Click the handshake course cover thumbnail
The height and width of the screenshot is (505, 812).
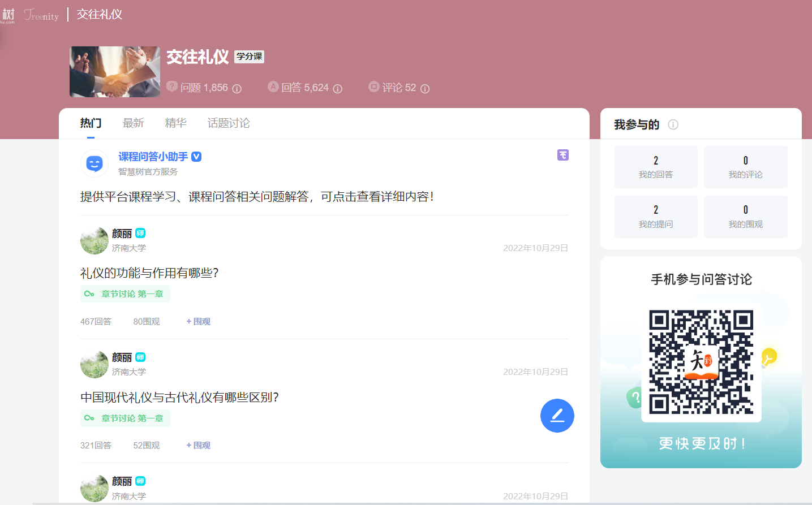(x=115, y=72)
